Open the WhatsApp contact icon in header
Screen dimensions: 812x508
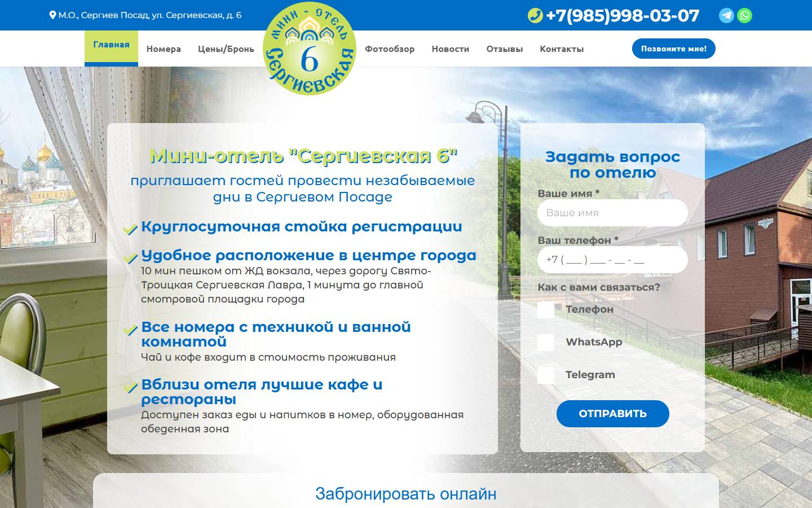745,15
